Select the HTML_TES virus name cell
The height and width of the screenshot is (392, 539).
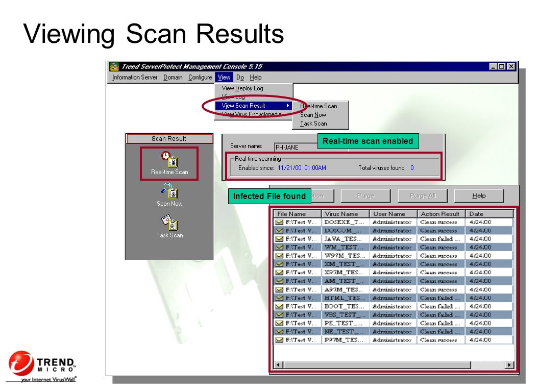pyautogui.click(x=345, y=298)
